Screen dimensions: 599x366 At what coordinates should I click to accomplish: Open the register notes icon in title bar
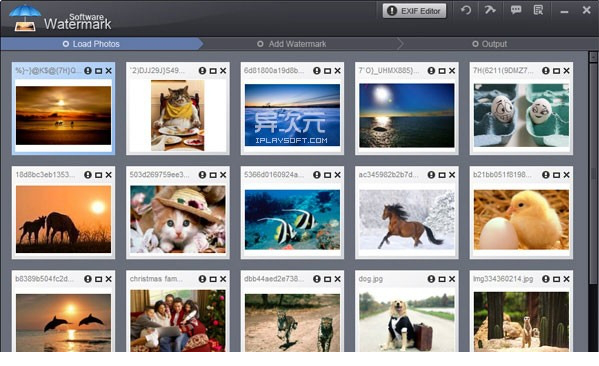[x=538, y=10]
